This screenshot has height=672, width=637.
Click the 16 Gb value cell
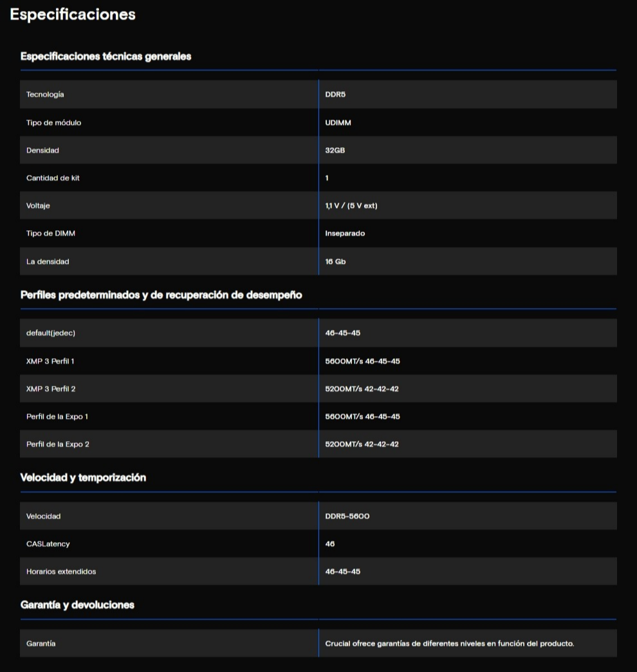pos(336,262)
